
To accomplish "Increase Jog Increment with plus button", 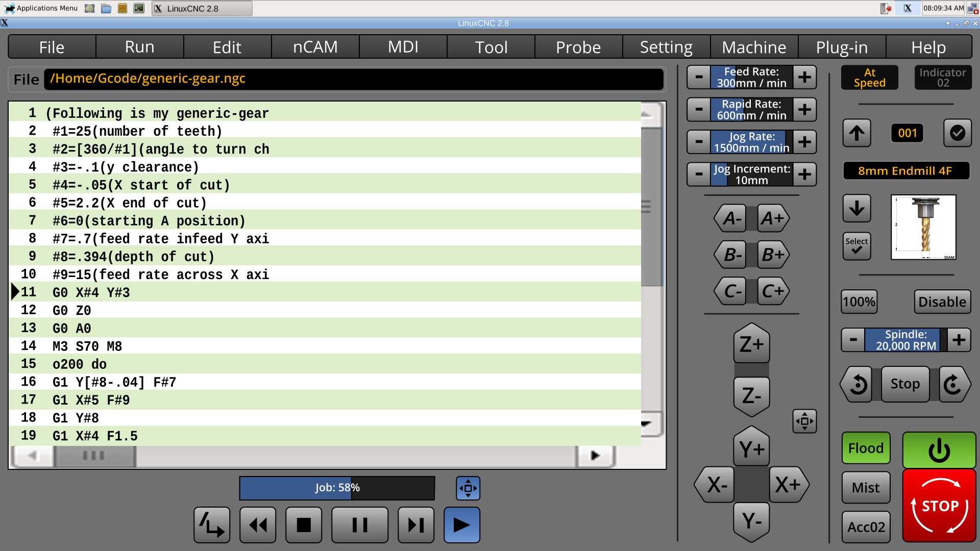I will 804,174.
